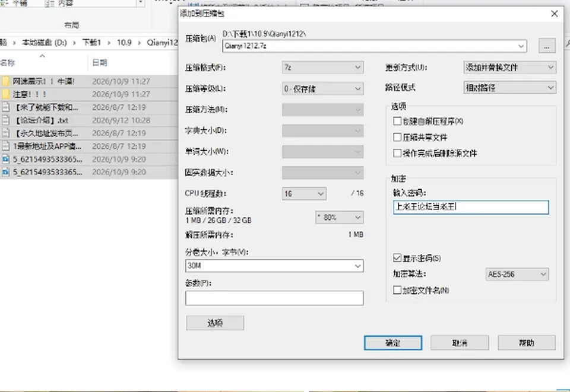
Task: Click the memory text 1 MB / 26 GB / 32 GB
Action: point(218,221)
